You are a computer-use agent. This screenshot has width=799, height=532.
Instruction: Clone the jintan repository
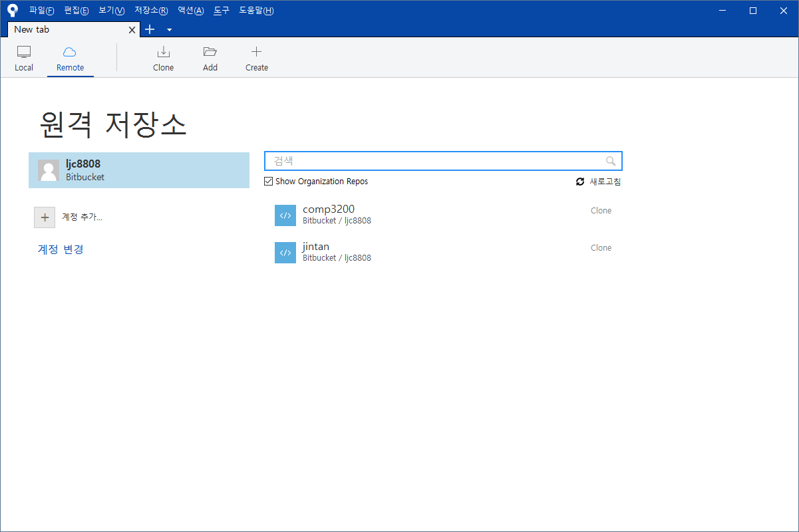601,248
